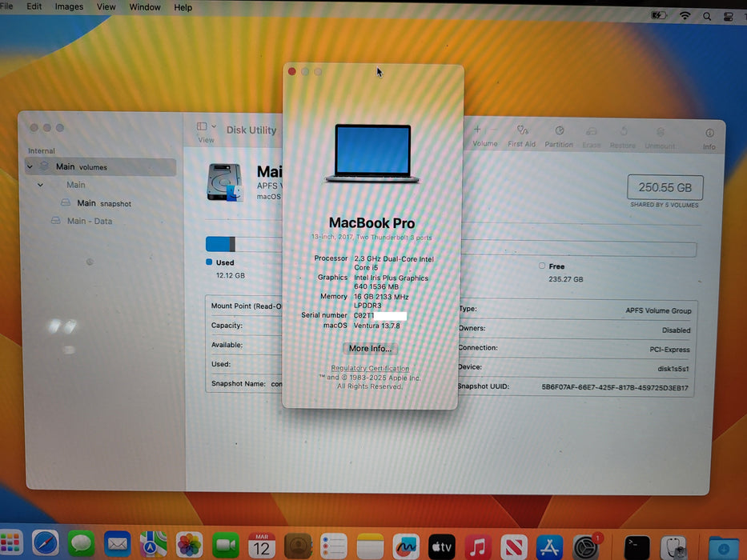Open Notes from the Dock
Screen dimensions: 747x560
(370, 546)
